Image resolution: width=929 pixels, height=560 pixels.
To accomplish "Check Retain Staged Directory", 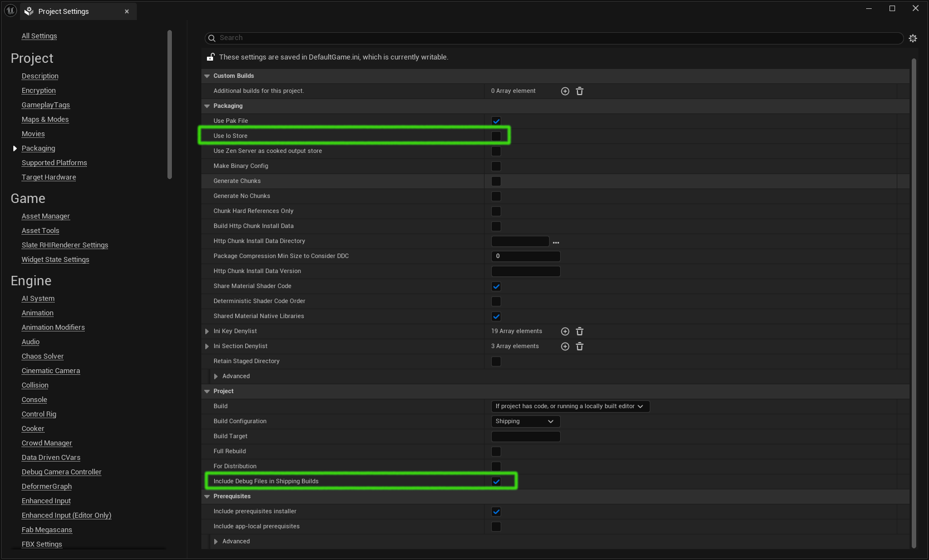I will [496, 361].
